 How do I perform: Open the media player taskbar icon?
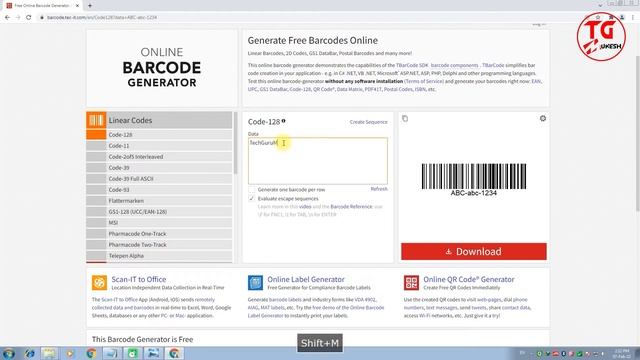point(70,353)
